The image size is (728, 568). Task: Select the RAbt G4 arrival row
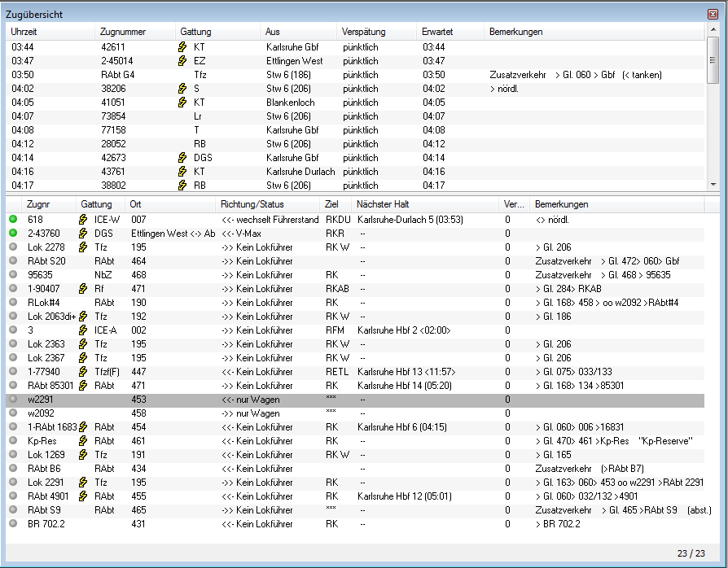[x=355, y=75]
